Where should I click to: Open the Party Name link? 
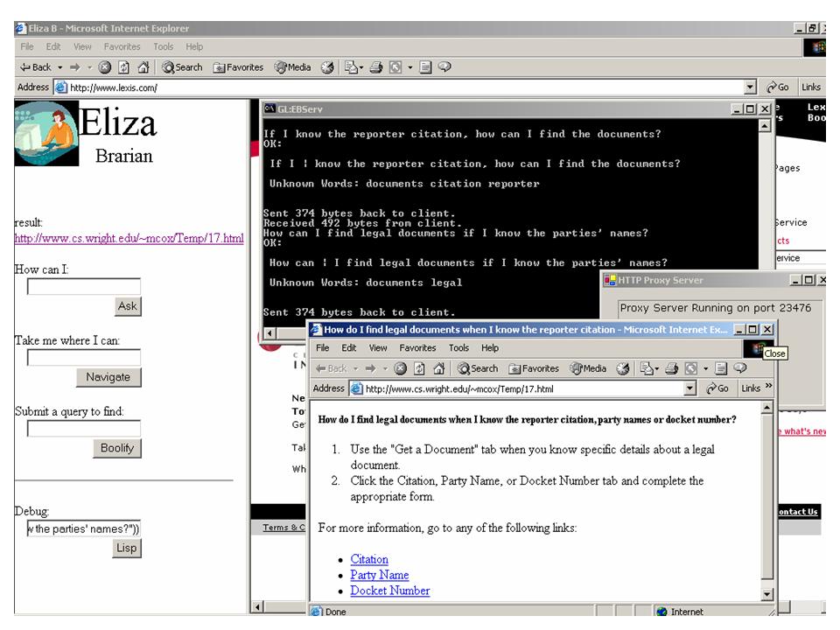(x=379, y=575)
